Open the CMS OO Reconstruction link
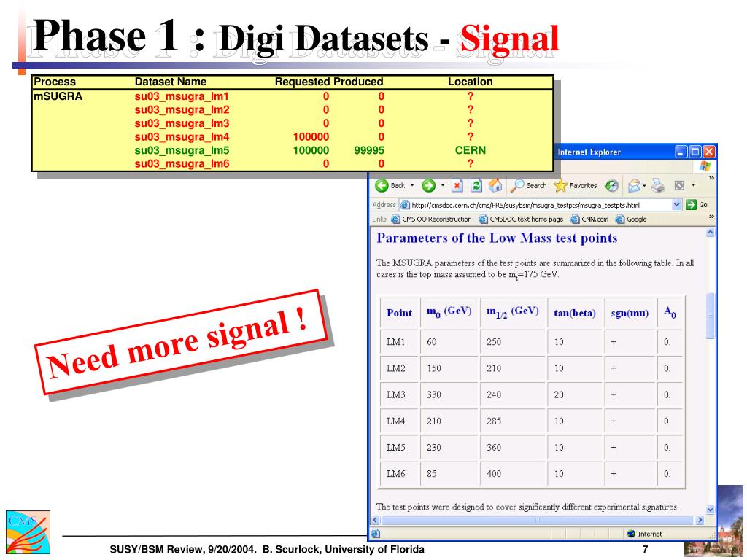The image size is (747, 560). (x=431, y=219)
